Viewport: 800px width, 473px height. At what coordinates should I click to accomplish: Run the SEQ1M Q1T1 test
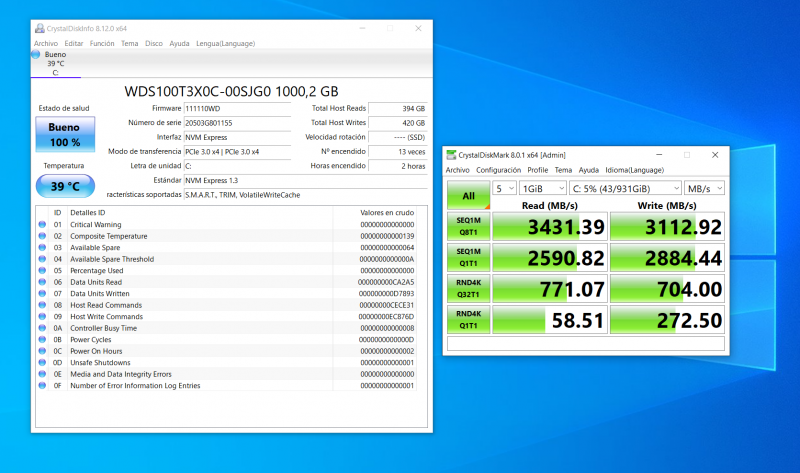coord(468,258)
